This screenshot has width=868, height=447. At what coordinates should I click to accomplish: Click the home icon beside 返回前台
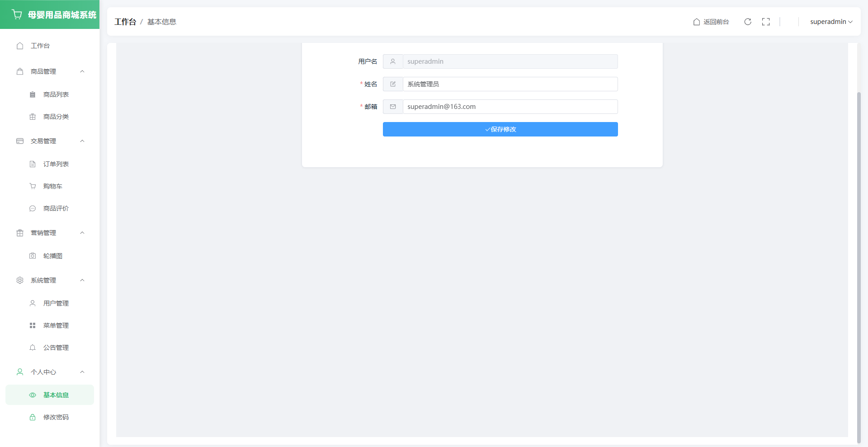pos(697,22)
